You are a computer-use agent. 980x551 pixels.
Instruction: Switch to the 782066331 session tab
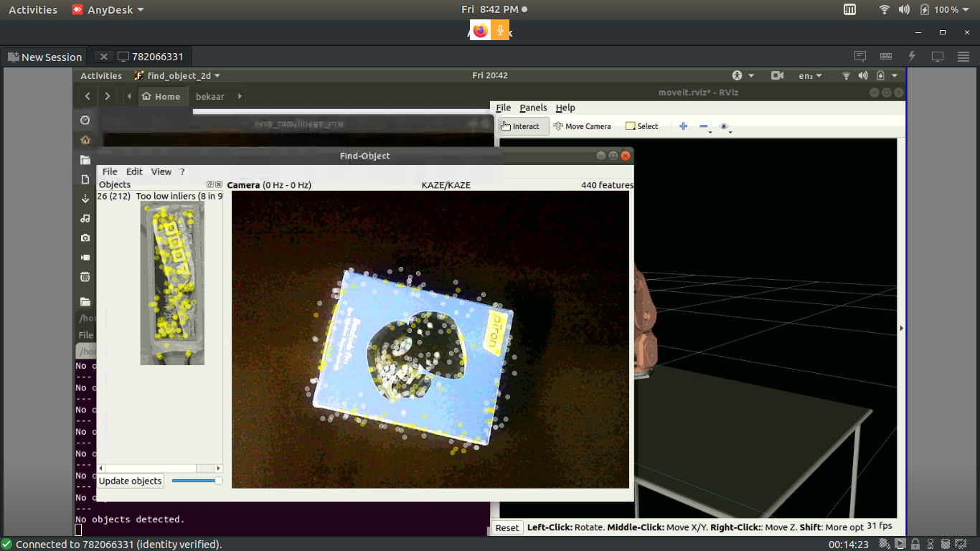tap(151, 57)
